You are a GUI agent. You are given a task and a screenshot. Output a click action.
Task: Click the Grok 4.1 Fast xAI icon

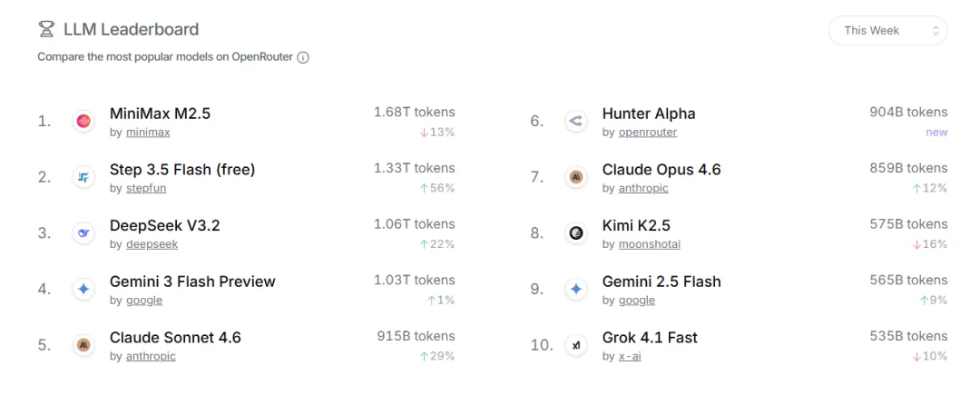tap(575, 345)
